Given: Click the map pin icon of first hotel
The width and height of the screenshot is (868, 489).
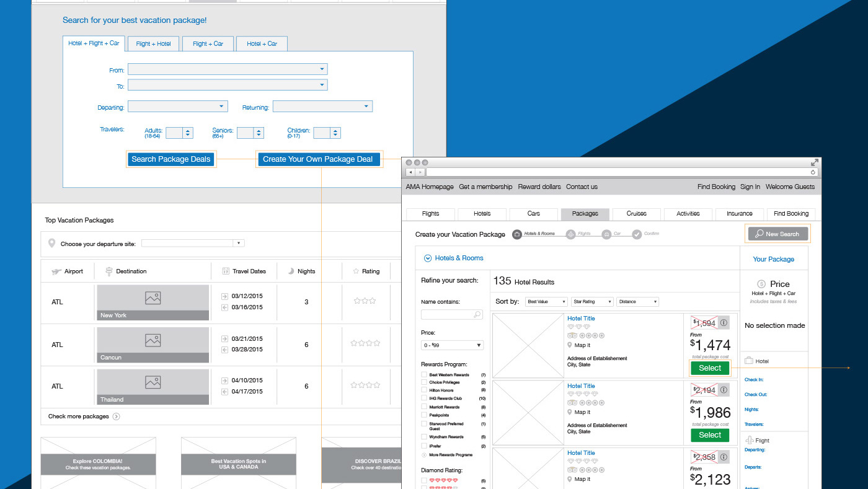Looking at the screenshot, I should (570, 345).
